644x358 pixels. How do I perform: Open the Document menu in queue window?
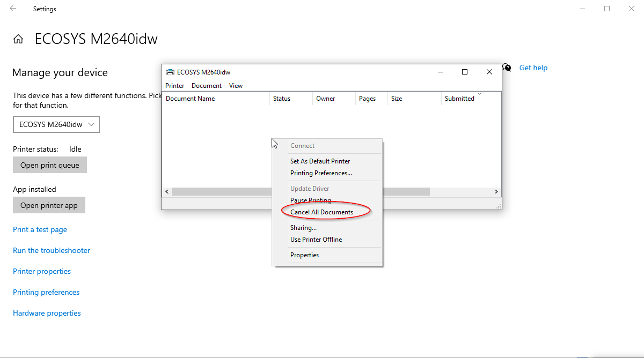(207, 86)
